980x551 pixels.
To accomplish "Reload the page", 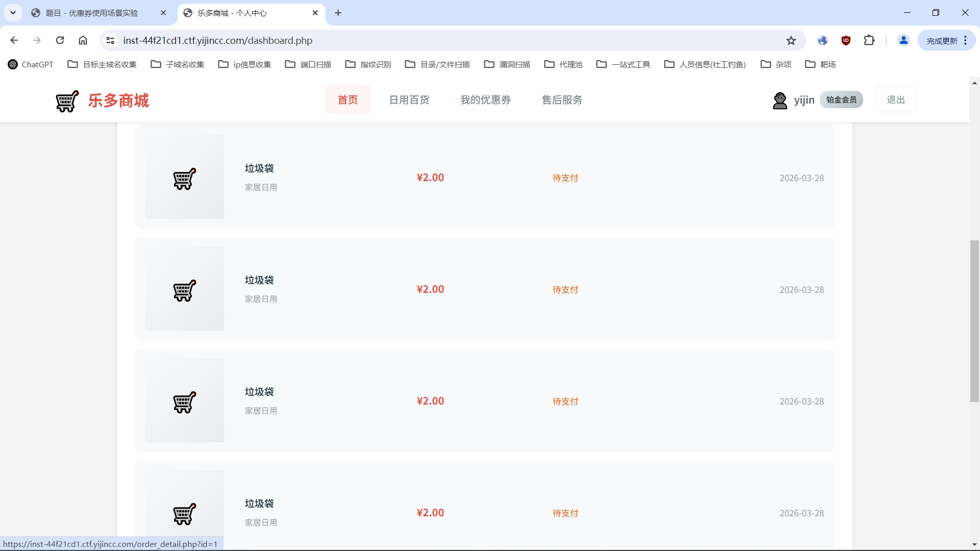I will click(x=60, y=40).
